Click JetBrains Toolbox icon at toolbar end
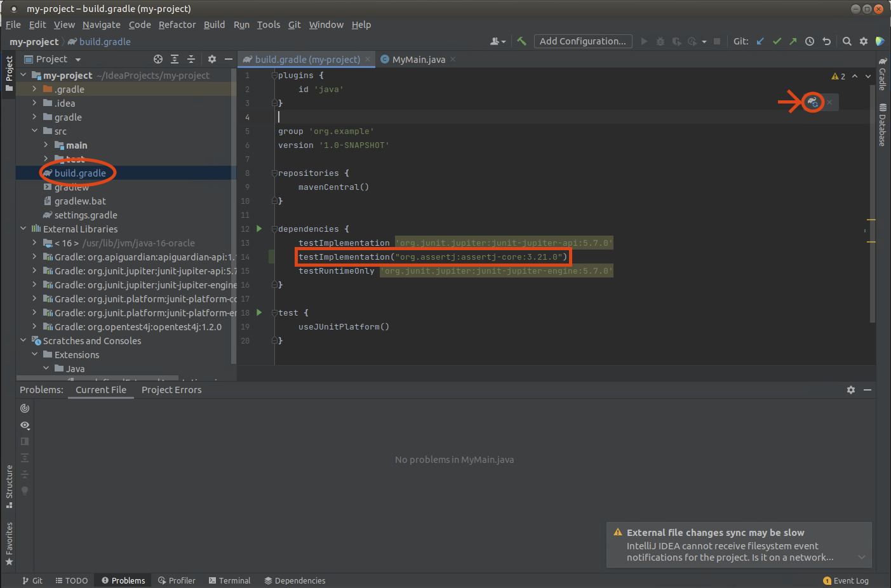891x588 pixels. (x=880, y=41)
